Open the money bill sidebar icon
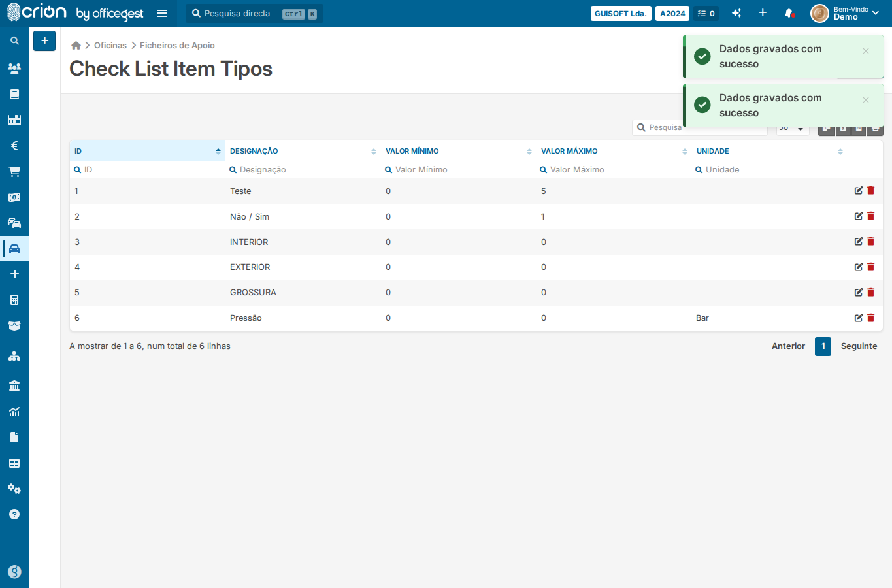Screen dimensions: 892x588 tap(14, 197)
